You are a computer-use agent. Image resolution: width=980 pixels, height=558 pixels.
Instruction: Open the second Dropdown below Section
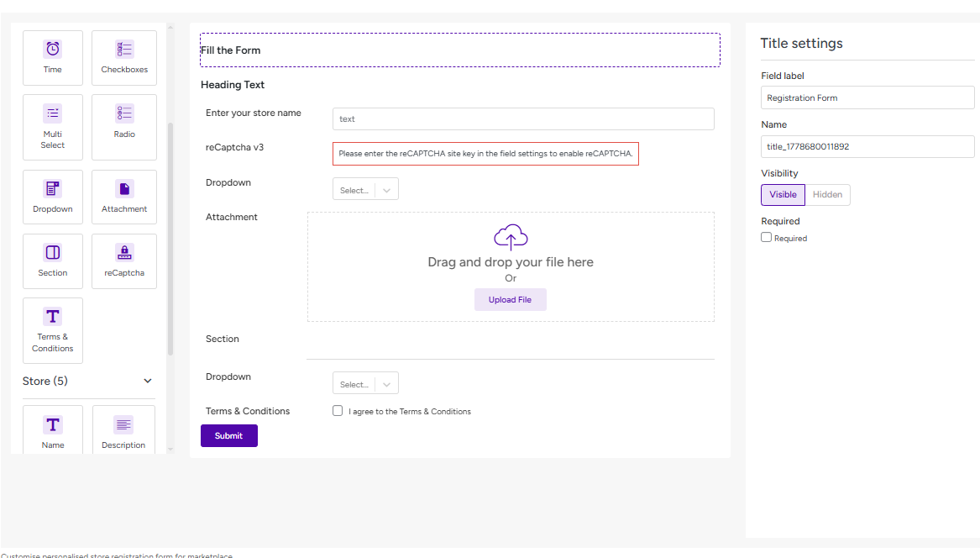tap(365, 383)
